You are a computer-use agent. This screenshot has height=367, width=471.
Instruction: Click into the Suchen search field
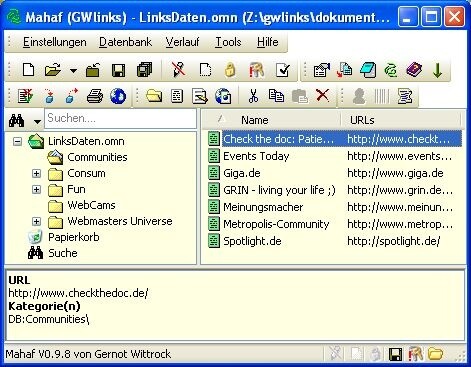(x=121, y=118)
